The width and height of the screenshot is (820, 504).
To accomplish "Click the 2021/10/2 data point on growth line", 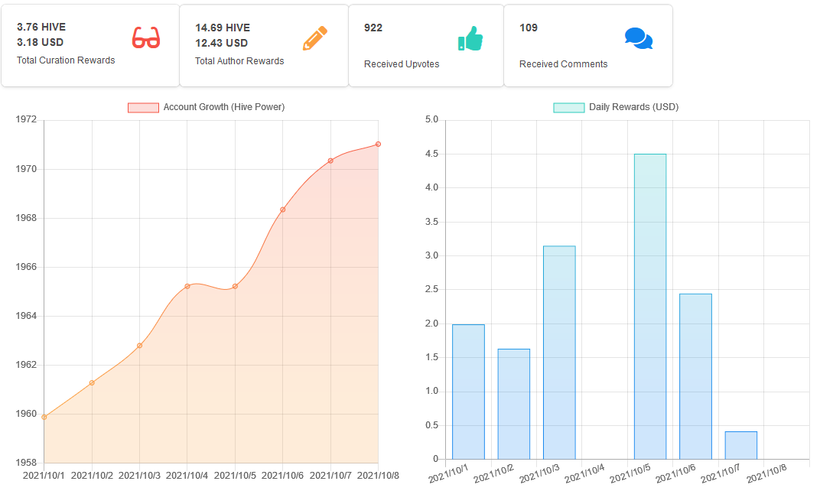I will tap(92, 382).
